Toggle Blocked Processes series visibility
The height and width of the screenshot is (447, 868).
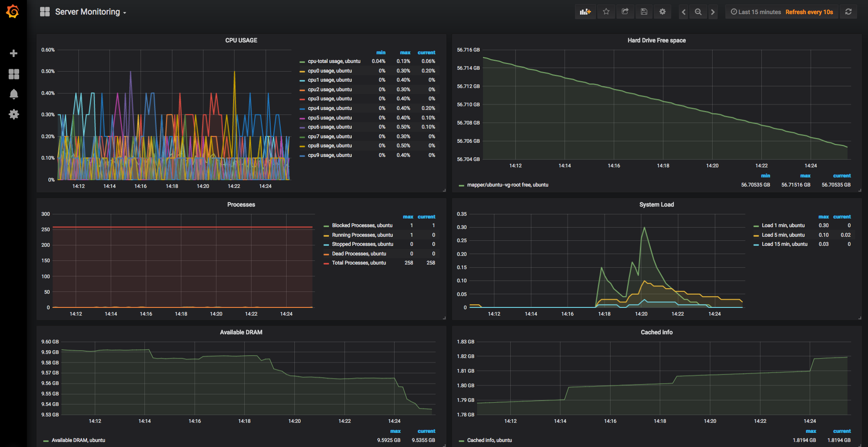click(x=362, y=225)
